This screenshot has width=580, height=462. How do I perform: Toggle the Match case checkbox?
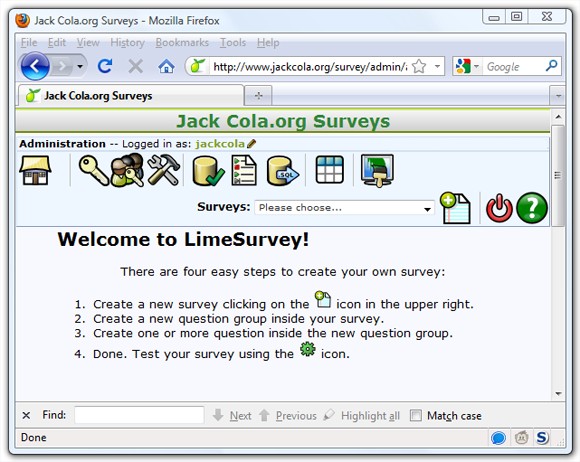tap(415, 415)
